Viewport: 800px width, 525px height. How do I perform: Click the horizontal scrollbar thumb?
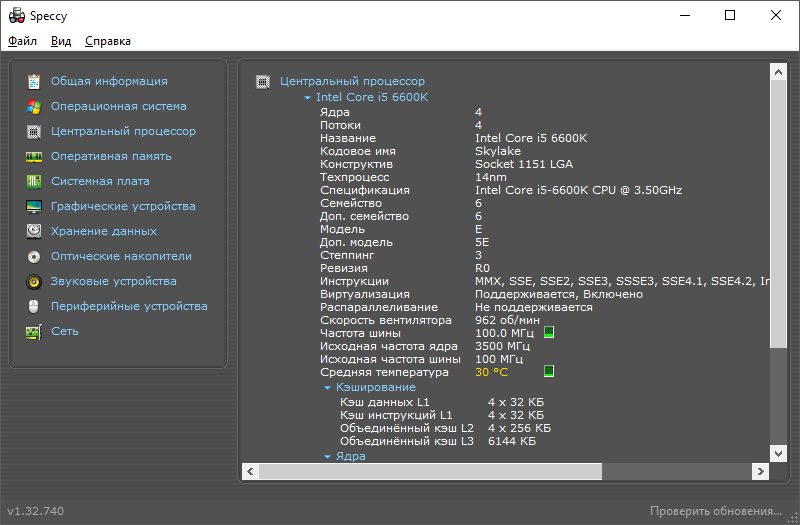point(430,471)
